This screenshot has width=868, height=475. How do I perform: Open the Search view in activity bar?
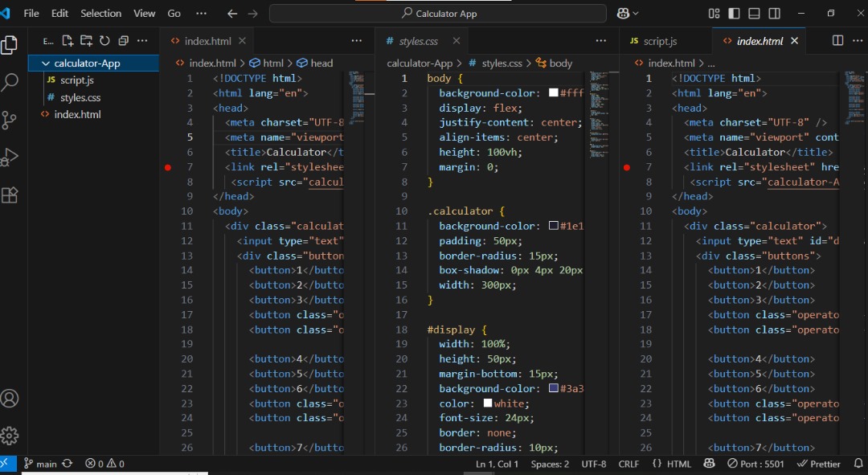(x=10, y=83)
